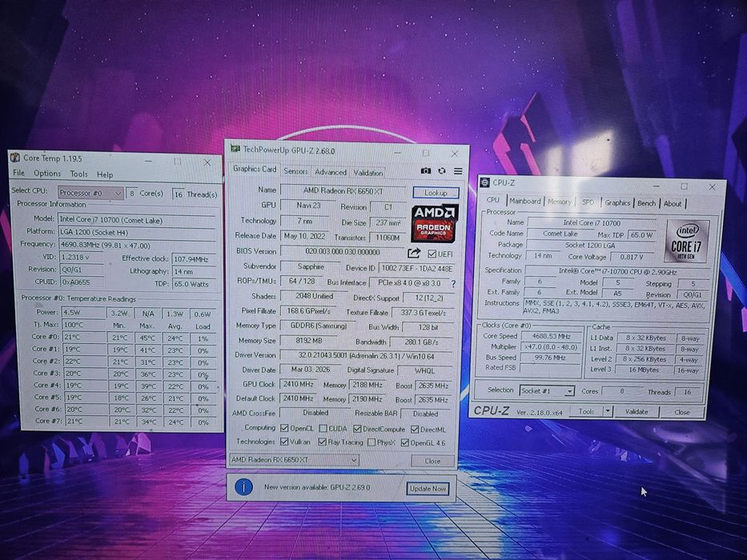Switch to CPU-Z Bench tab
Image resolution: width=747 pixels, height=560 pixels.
point(646,203)
